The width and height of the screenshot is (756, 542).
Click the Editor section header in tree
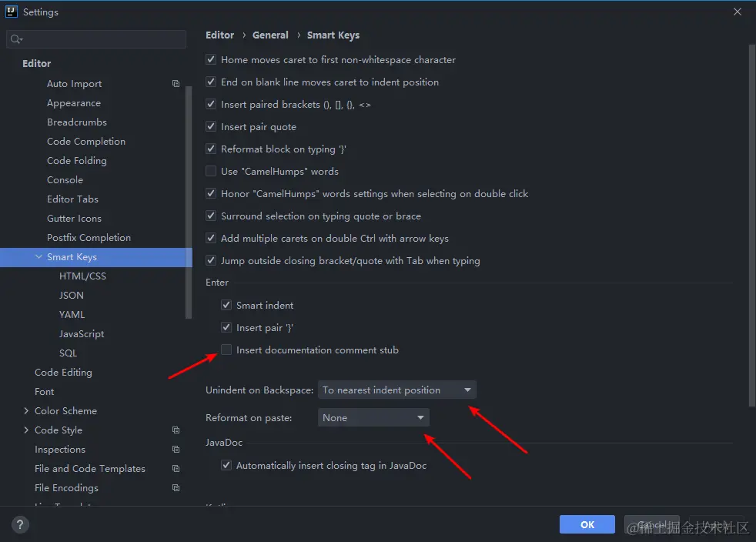(x=37, y=63)
